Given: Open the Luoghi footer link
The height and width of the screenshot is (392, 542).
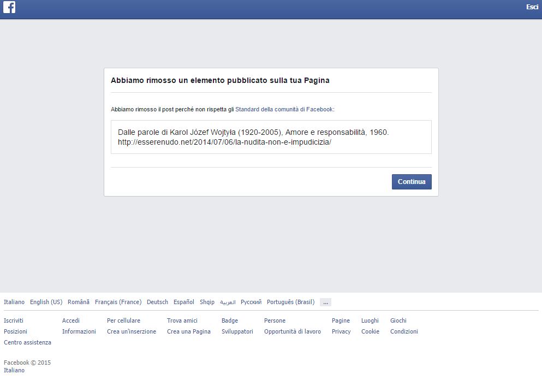Looking at the screenshot, I should pyautogui.click(x=370, y=321).
